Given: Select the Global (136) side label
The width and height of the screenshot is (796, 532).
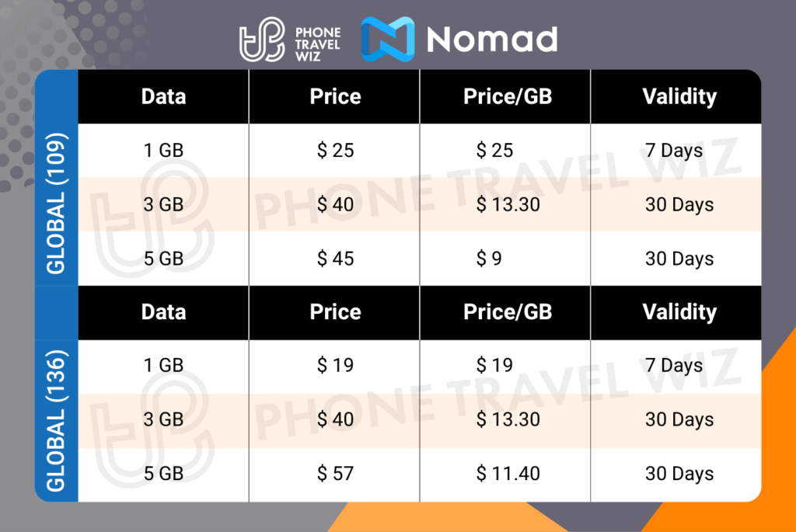Looking at the screenshot, I should (57, 419).
